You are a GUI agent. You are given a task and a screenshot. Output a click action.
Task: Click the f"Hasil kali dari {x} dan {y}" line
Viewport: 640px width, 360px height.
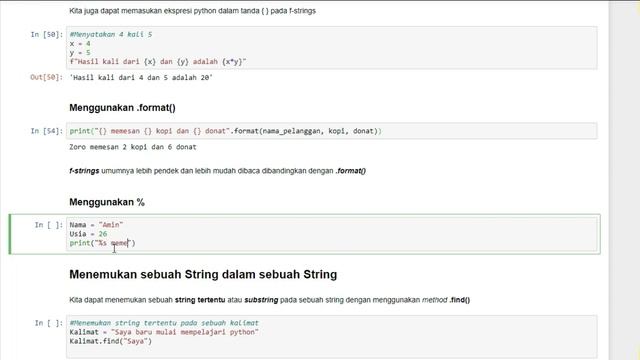click(158, 62)
